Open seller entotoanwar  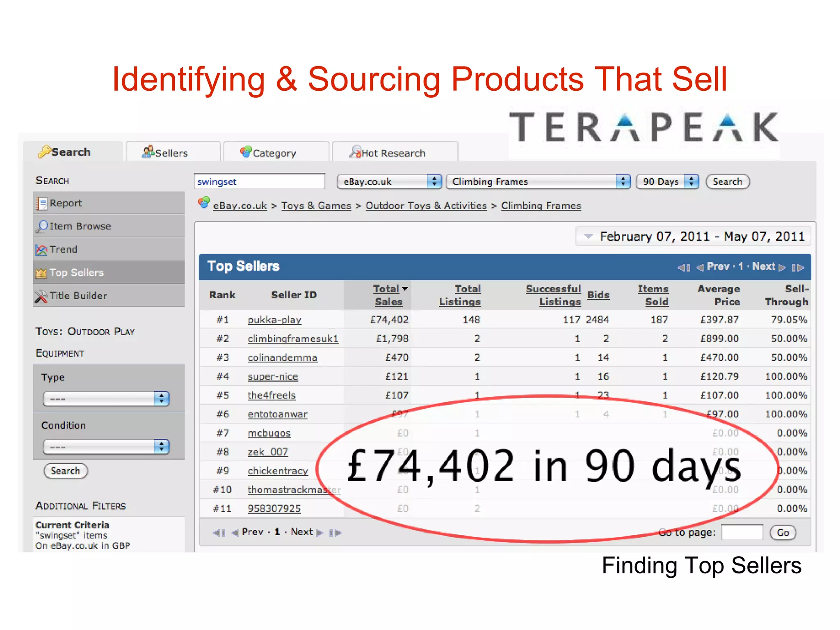pos(277,414)
